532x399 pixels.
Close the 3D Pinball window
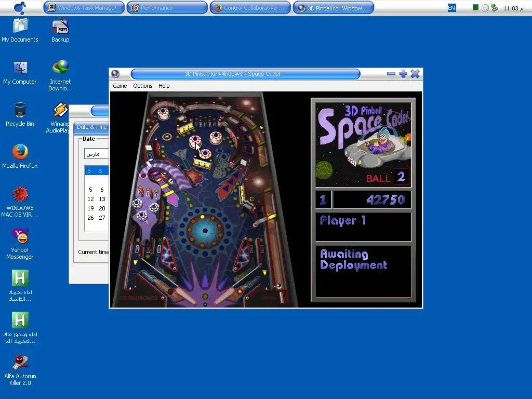pyautogui.click(x=415, y=74)
